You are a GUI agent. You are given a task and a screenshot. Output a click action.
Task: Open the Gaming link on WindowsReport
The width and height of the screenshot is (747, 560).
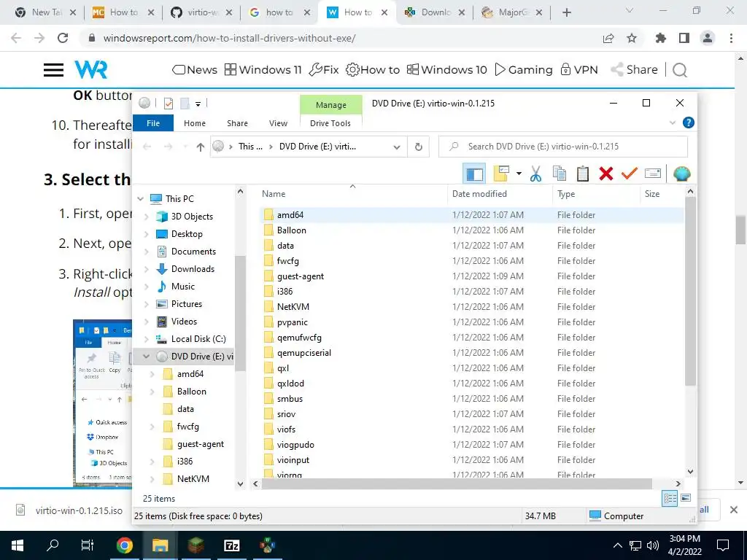coord(524,69)
